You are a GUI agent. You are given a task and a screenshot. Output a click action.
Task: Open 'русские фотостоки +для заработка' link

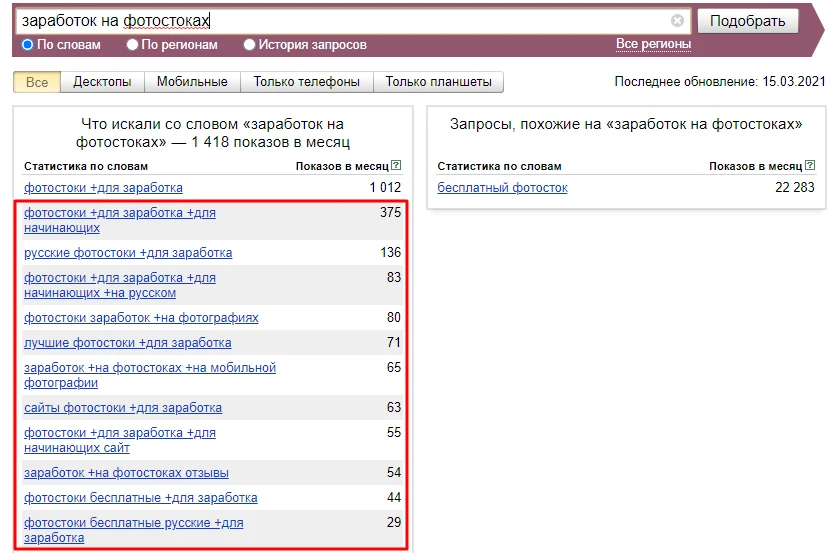click(128, 253)
